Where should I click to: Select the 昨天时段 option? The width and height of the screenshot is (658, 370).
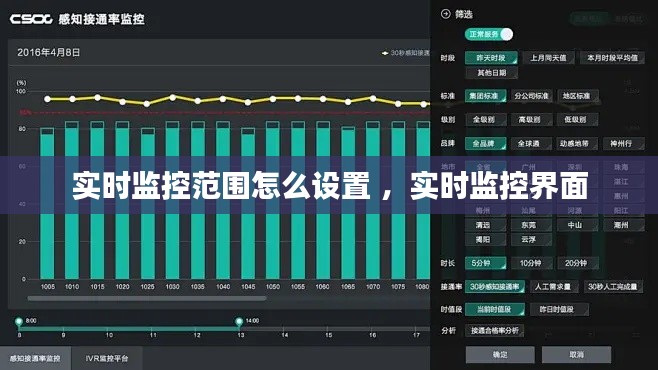click(x=491, y=58)
